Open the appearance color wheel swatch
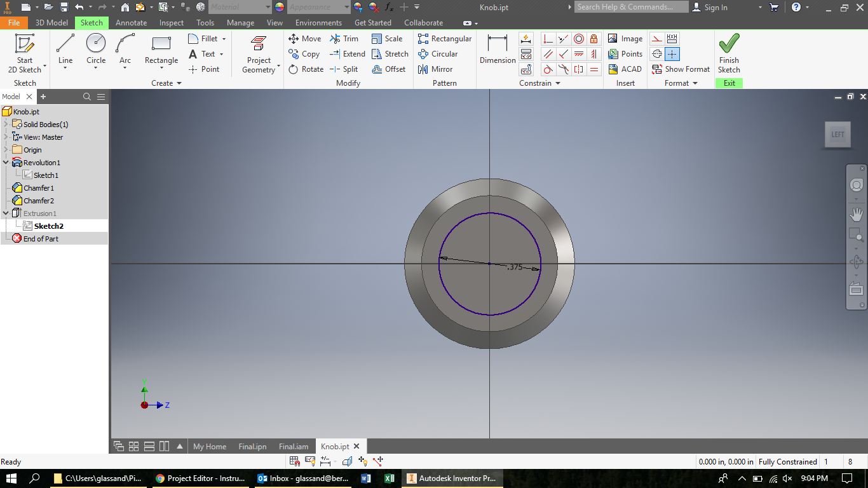Viewport: 868px width, 488px height. [x=279, y=7]
